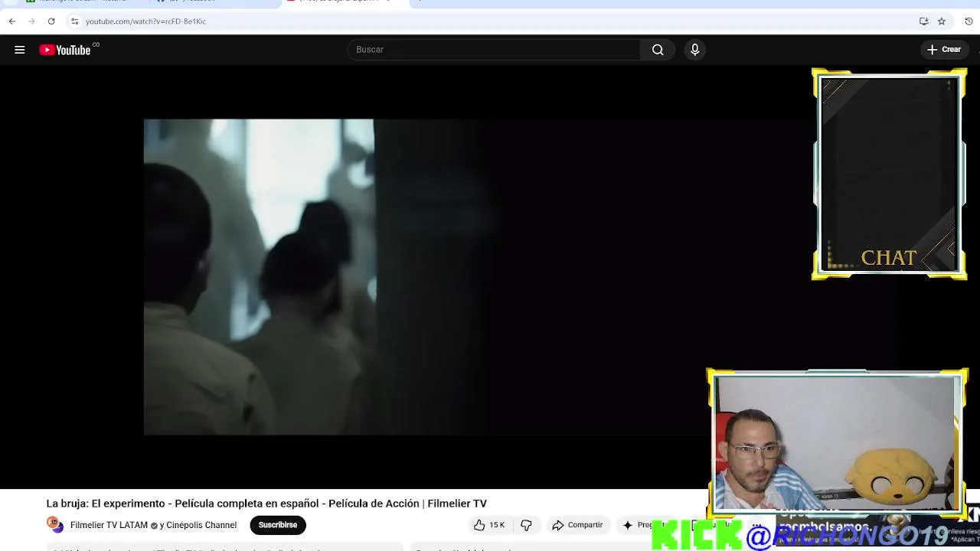The image size is (980, 551).
Task: View site information icon in address bar
Action: (x=74, y=21)
